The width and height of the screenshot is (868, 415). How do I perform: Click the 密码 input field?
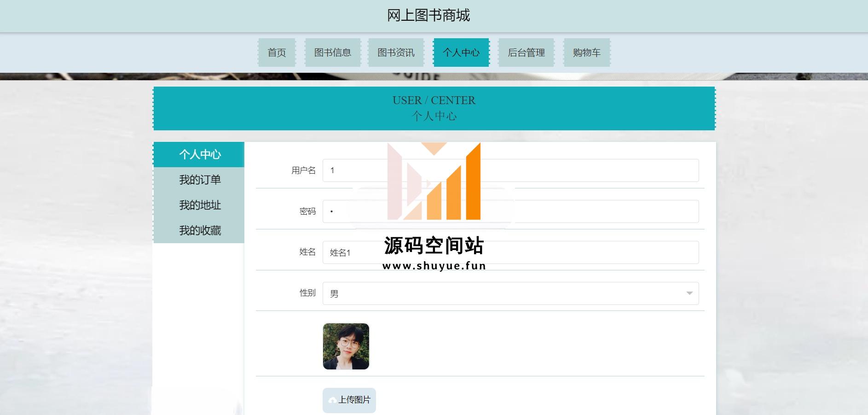[x=510, y=211]
